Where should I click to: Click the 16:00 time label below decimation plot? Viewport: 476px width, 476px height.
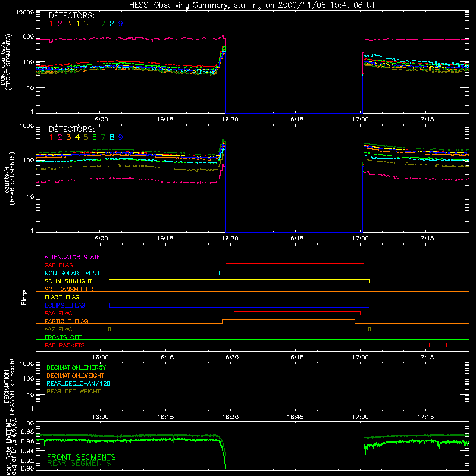(100, 417)
